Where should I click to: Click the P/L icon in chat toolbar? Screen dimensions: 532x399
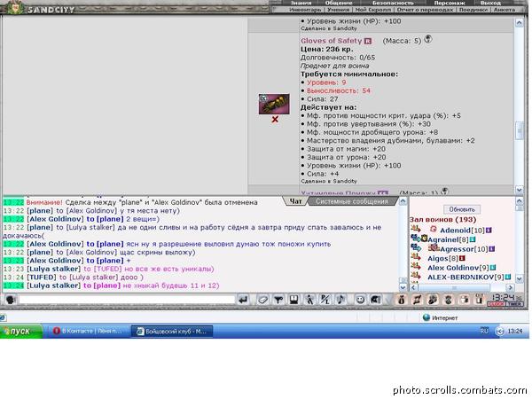[325, 300]
